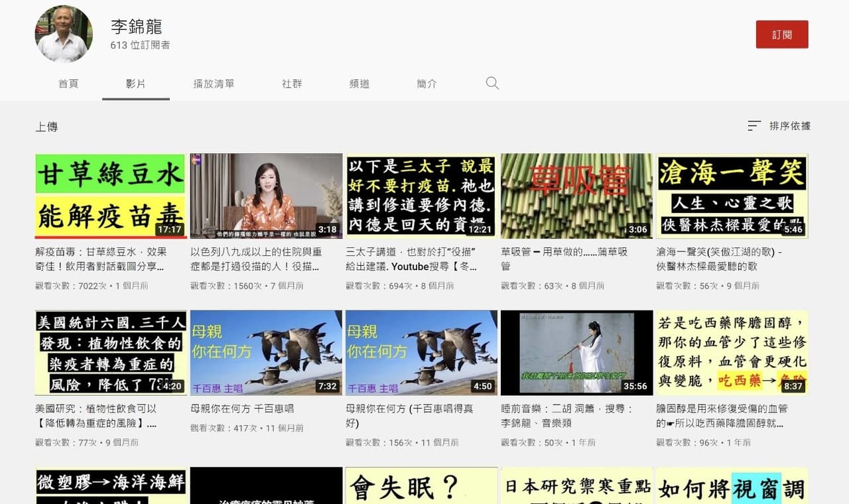The height and width of the screenshot is (504, 849).
Task: Open the channel search icon
Action: click(x=492, y=83)
